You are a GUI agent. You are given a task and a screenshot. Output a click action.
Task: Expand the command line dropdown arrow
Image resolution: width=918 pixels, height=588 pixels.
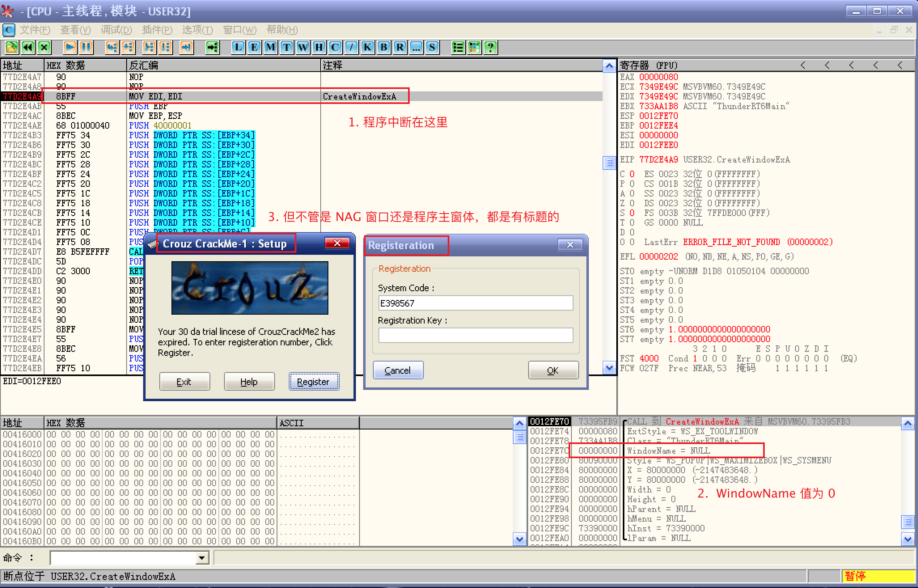(x=202, y=558)
